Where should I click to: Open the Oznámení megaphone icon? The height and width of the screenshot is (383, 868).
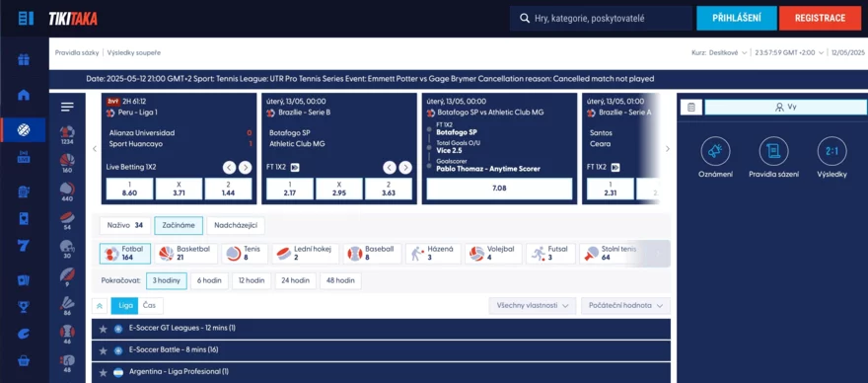pyautogui.click(x=715, y=151)
